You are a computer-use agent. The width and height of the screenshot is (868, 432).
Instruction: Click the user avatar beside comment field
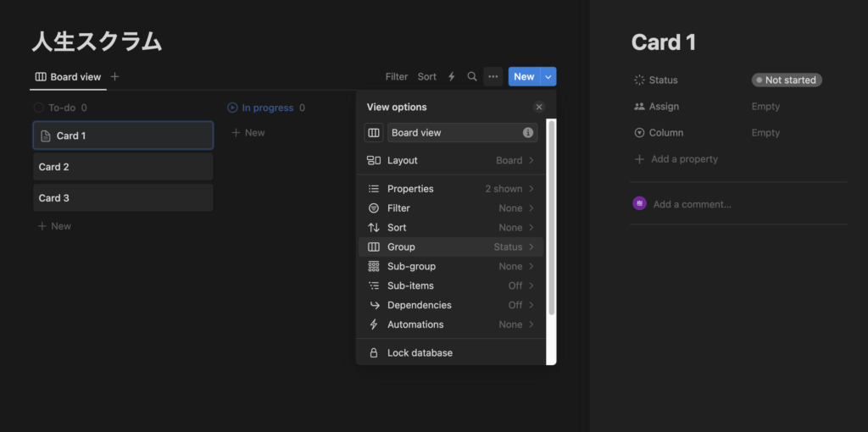[640, 204]
